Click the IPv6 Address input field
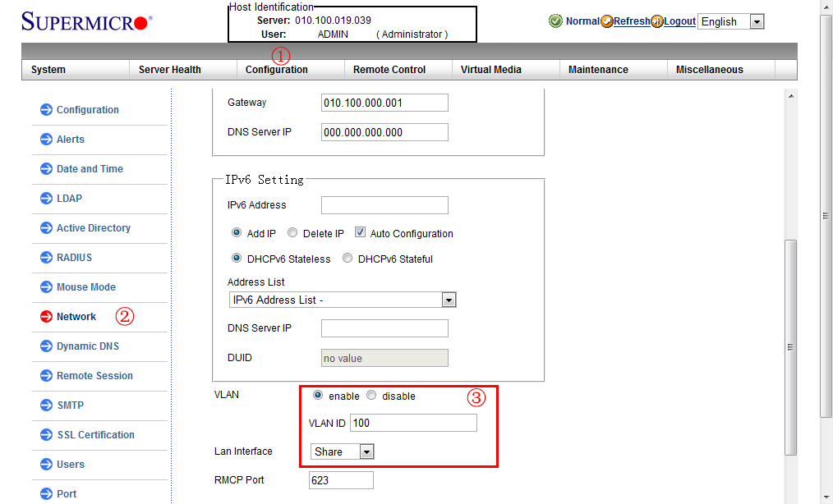Viewport: 833px width, 504px height. point(384,205)
